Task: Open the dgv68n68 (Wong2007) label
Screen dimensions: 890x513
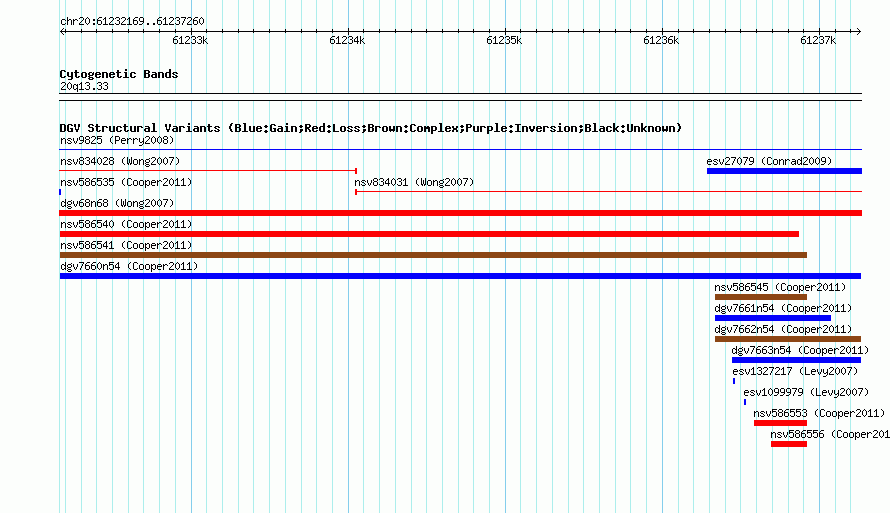Action: click(x=117, y=203)
